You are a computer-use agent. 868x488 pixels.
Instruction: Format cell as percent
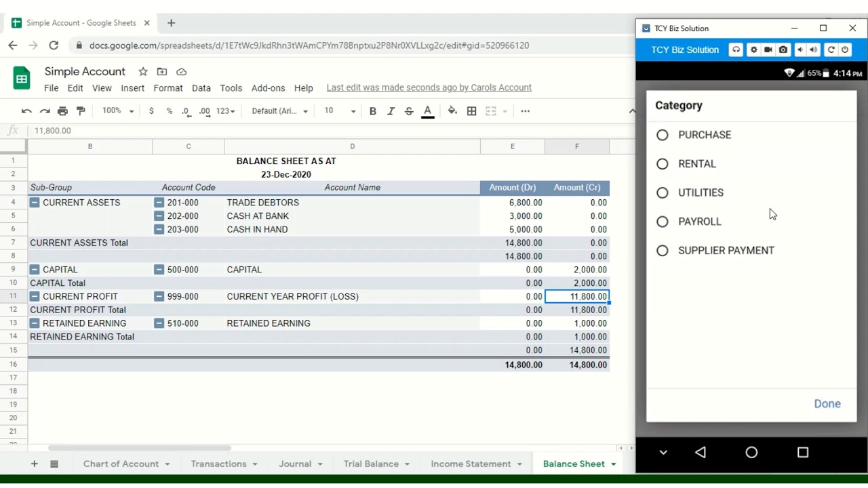(169, 111)
